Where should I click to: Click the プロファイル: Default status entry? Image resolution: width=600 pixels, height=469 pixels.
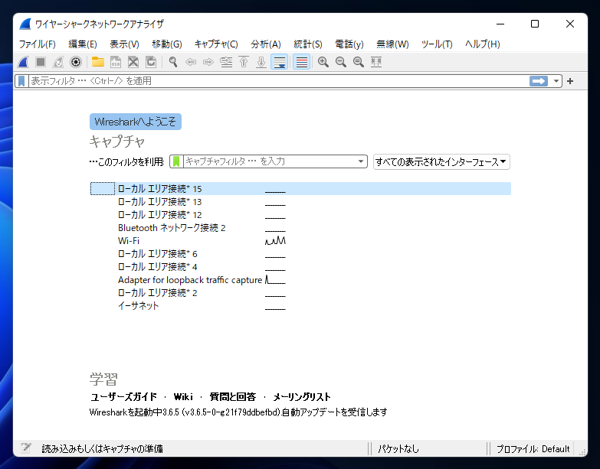[x=533, y=448]
